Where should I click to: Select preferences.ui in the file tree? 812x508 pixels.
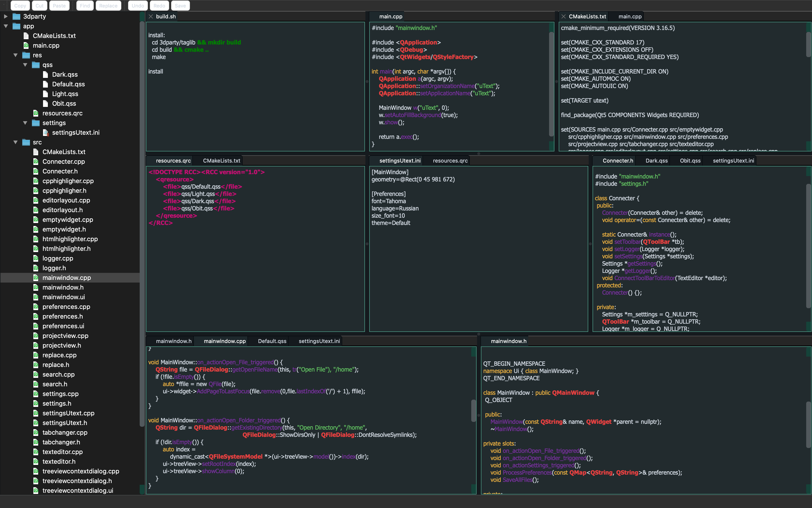pyautogui.click(x=63, y=326)
